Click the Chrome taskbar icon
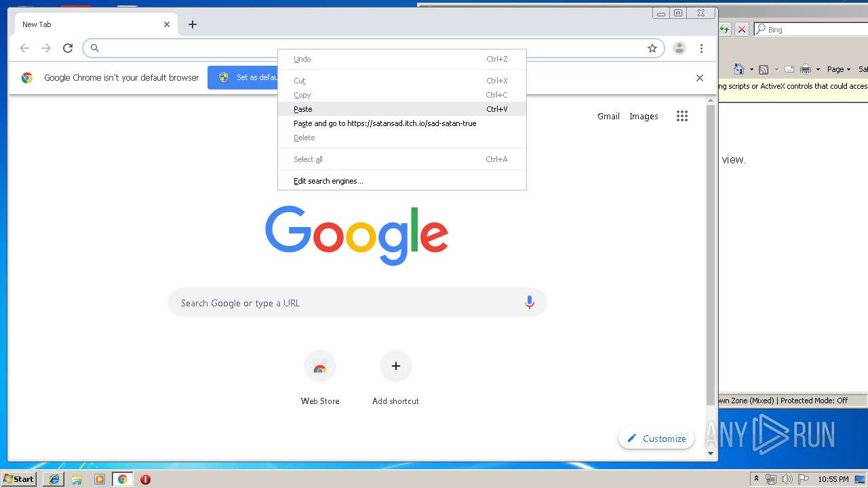Image resolution: width=868 pixels, height=488 pixels. (123, 479)
